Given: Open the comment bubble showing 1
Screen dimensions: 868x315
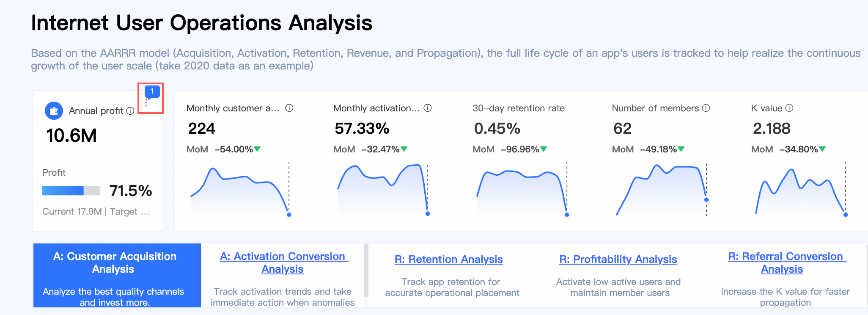Looking at the screenshot, I should 152,91.
